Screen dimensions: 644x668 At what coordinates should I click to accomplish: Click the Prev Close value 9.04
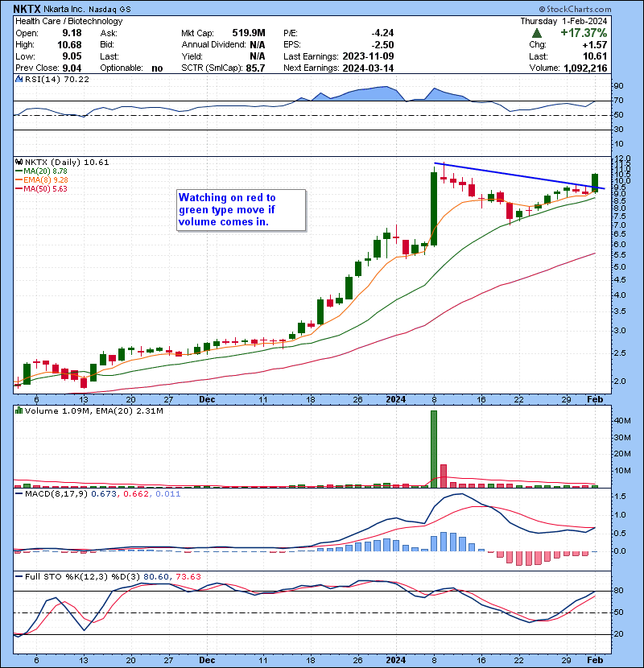(x=72, y=68)
